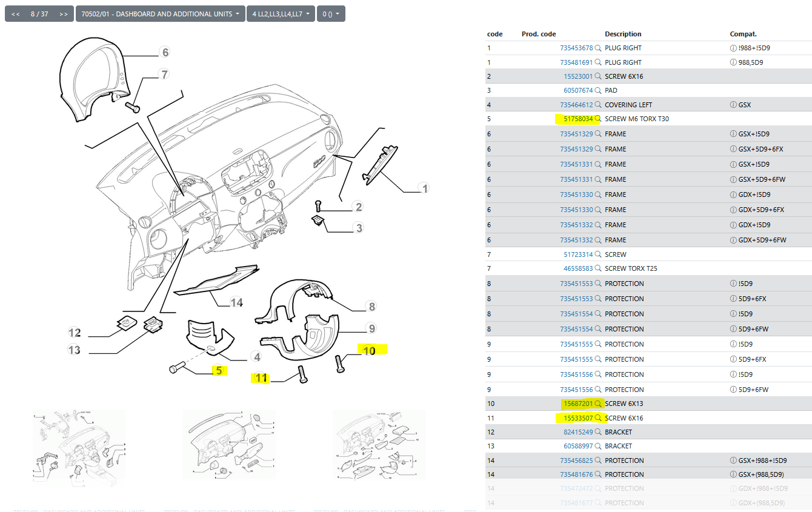Open product code link 51723314
The image size is (812, 512).
578,254
